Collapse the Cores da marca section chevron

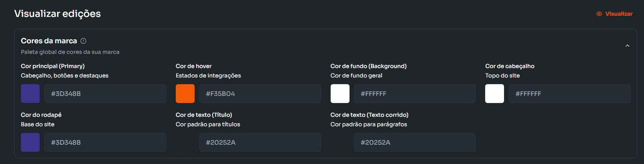point(627,46)
